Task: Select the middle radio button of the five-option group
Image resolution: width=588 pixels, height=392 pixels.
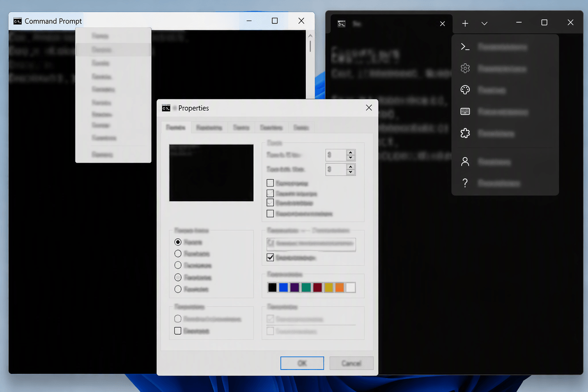Action: tap(178, 266)
